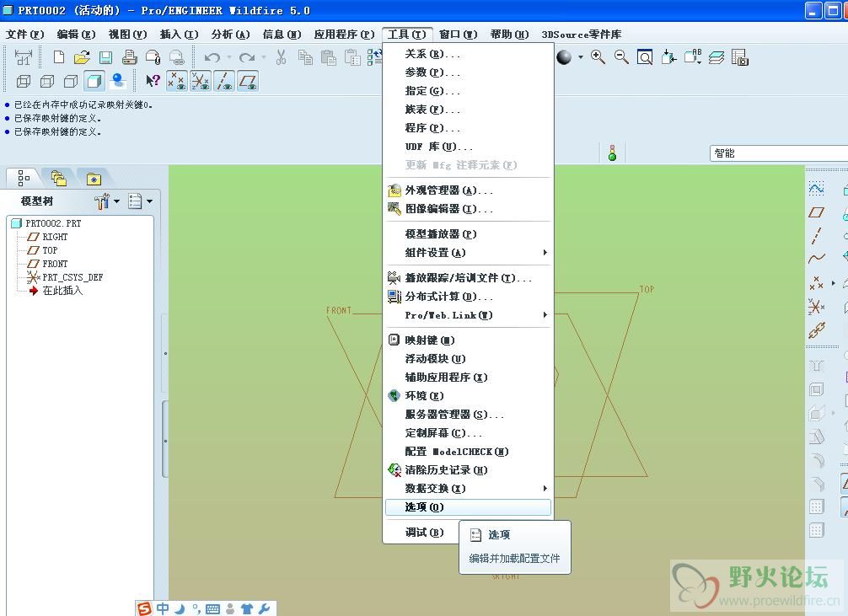848x616 pixels.
Task: Choose Parameters from the Tools menu
Action: (469, 72)
